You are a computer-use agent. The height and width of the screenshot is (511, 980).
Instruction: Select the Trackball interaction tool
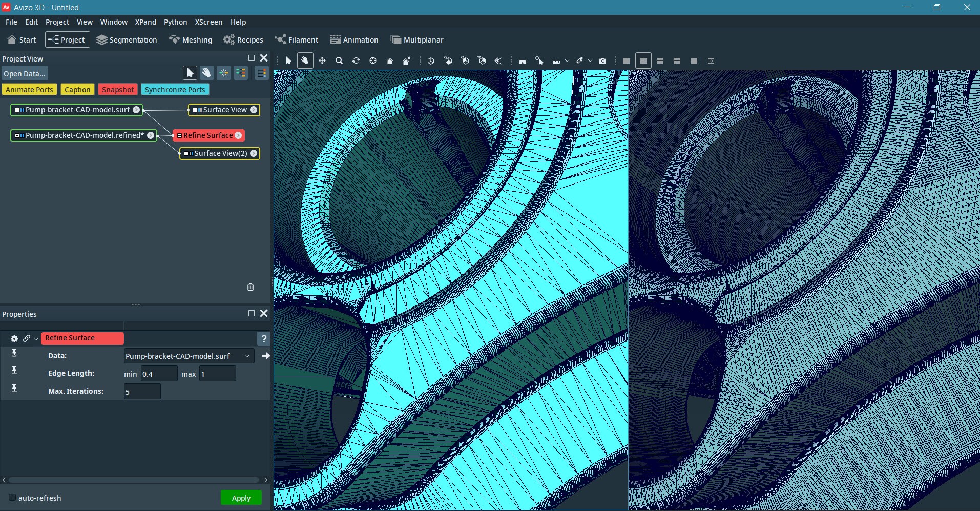pyautogui.click(x=305, y=60)
